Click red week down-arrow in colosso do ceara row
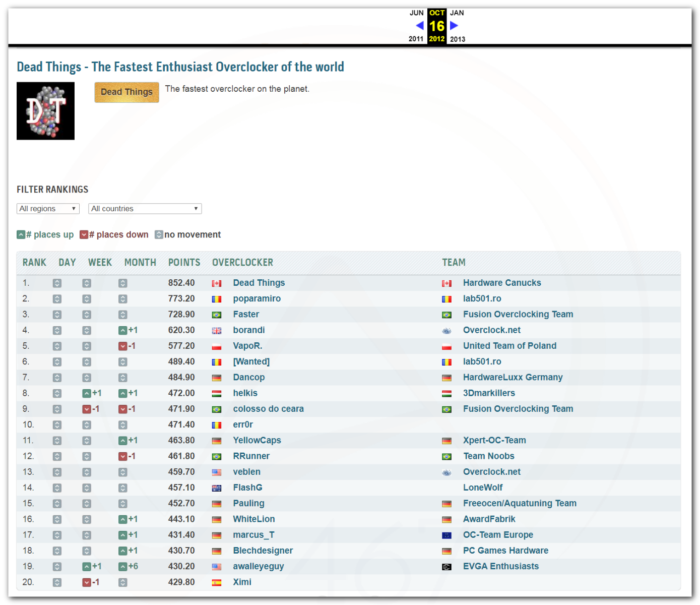This screenshot has width=700, height=605. pos(87,409)
